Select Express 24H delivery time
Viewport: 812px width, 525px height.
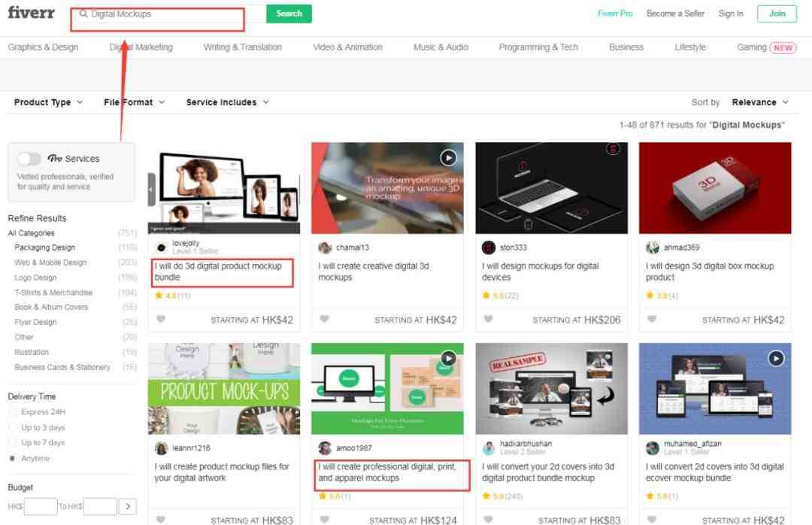[13, 412]
